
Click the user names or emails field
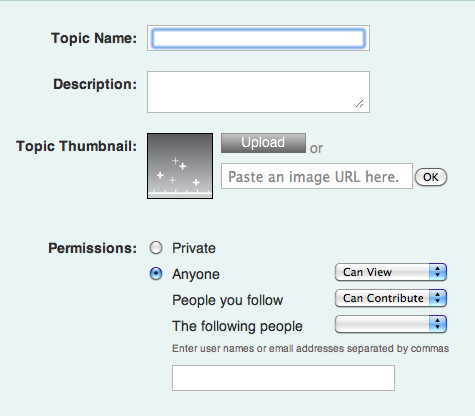click(283, 378)
